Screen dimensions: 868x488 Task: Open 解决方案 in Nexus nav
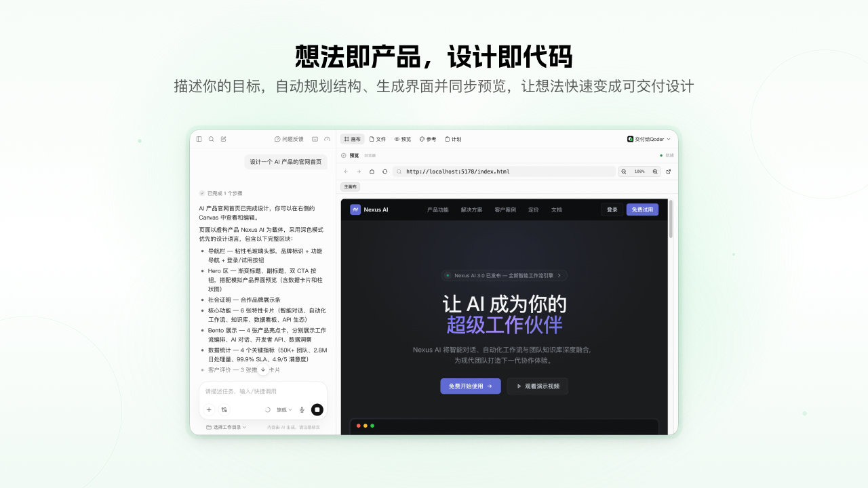pos(471,209)
